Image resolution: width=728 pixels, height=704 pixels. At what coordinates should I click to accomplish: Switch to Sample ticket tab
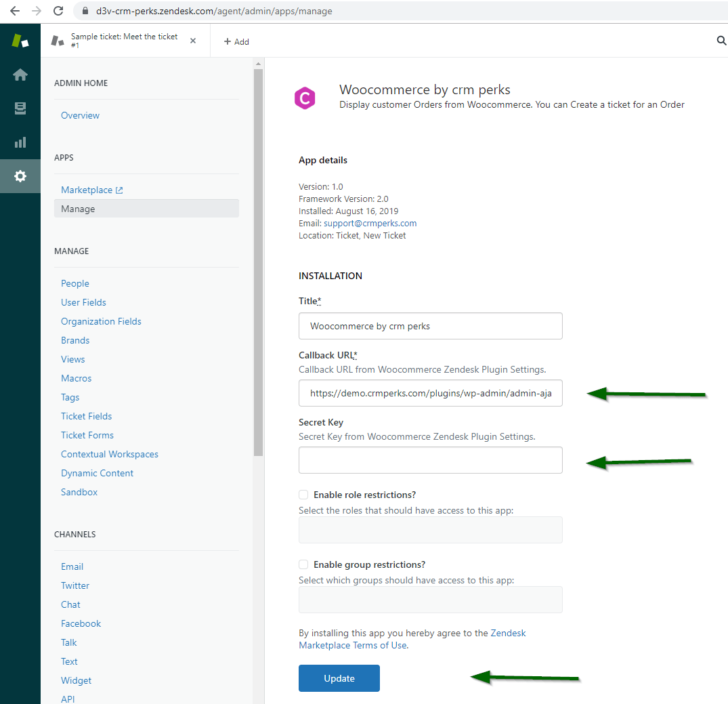click(122, 41)
